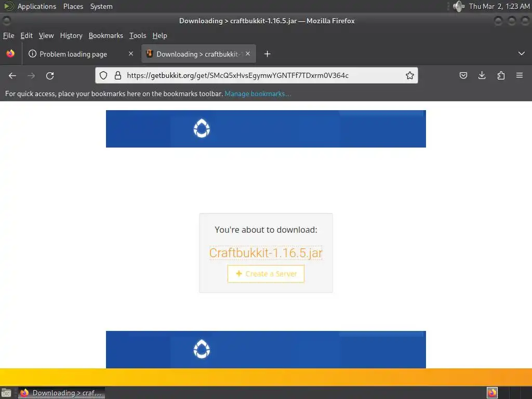Close the Problem loading page tab
Image resolution: width=532 pixels, height=399 pixels.
[131, 54]
